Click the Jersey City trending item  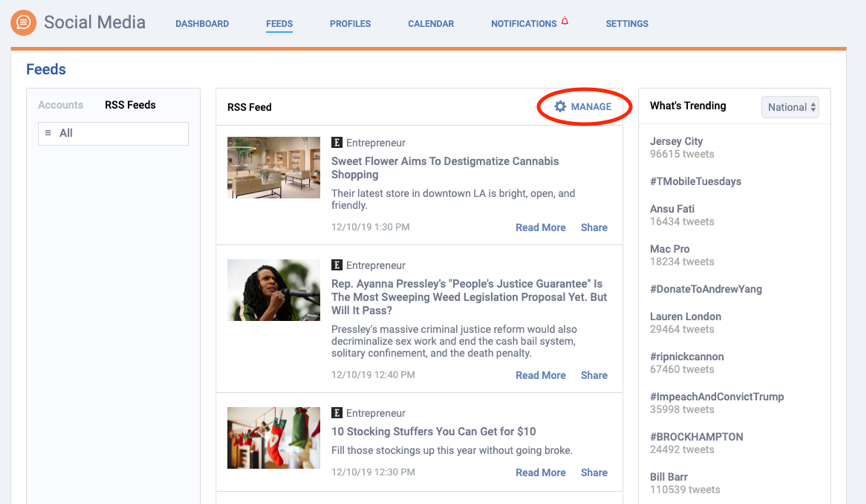[682, 147]
